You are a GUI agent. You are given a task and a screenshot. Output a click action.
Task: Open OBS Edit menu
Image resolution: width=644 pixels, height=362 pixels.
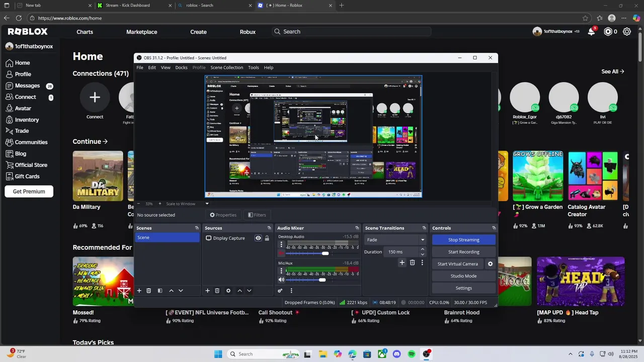(152, 67)
